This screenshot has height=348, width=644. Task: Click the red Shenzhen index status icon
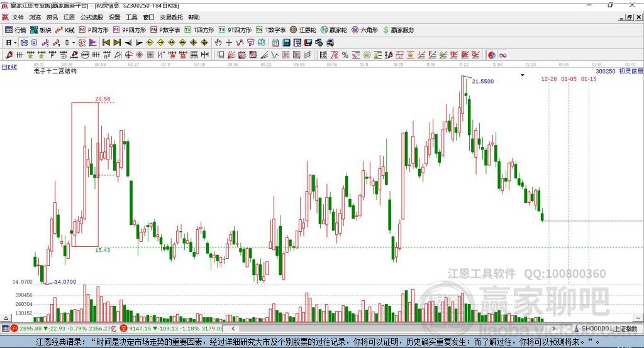coord(123,329)
